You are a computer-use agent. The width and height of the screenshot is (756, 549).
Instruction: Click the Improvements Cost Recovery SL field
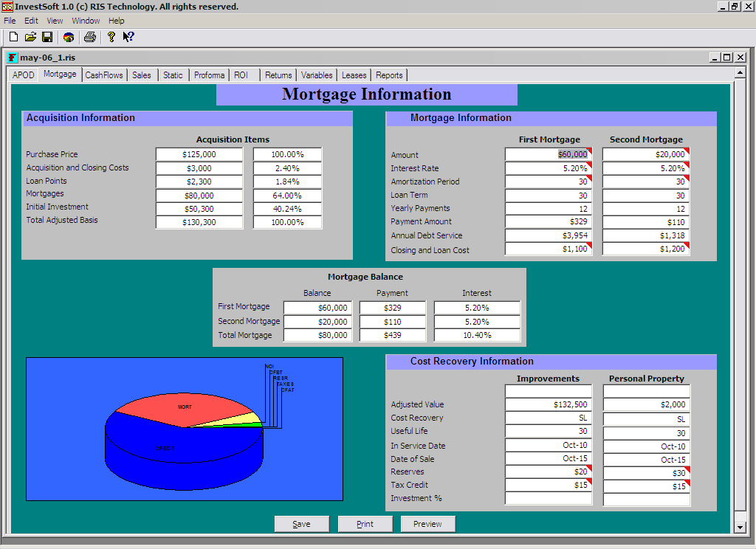(x=549, y=418)
